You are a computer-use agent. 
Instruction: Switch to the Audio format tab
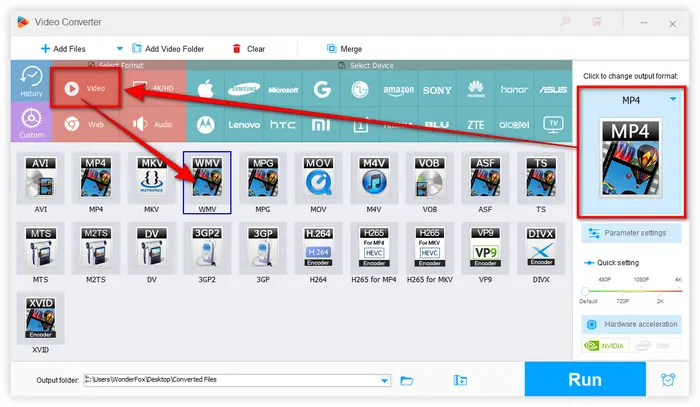153,125
